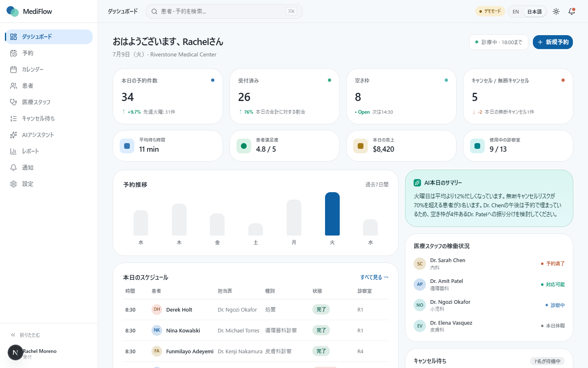Click the Rachel Moreno avatar

coord(15,352)
